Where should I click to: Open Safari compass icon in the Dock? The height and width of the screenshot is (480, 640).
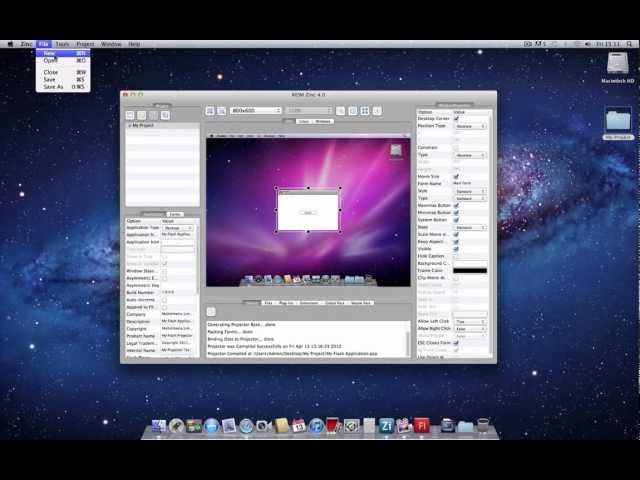[x=246, y=426]
